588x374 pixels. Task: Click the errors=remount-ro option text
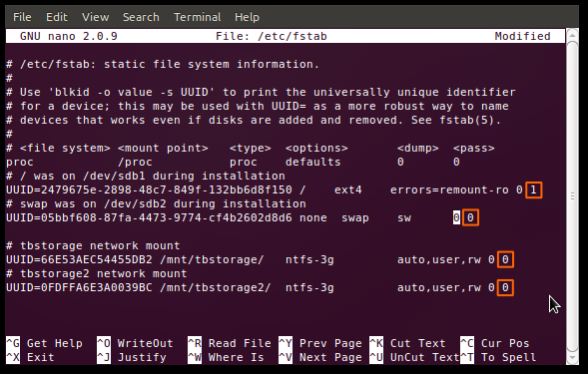449,190
